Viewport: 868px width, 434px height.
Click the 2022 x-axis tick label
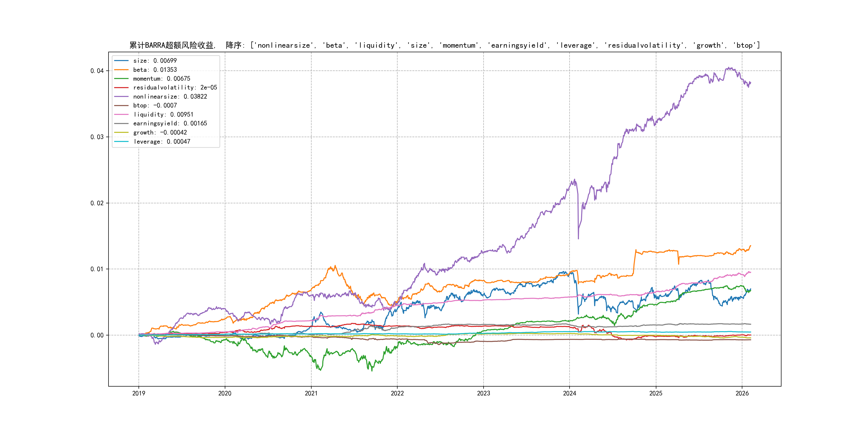pyautogui.click(x=397, y=393)
